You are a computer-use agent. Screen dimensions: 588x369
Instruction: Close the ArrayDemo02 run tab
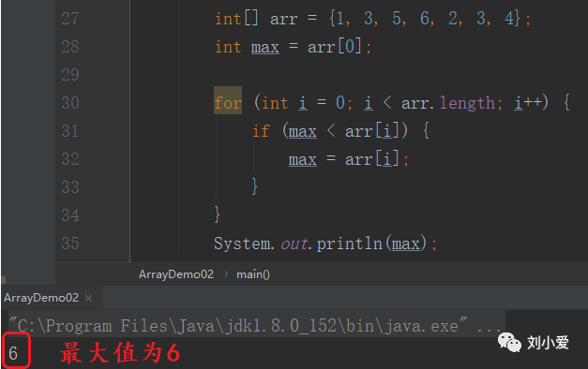tap(88, 298)
